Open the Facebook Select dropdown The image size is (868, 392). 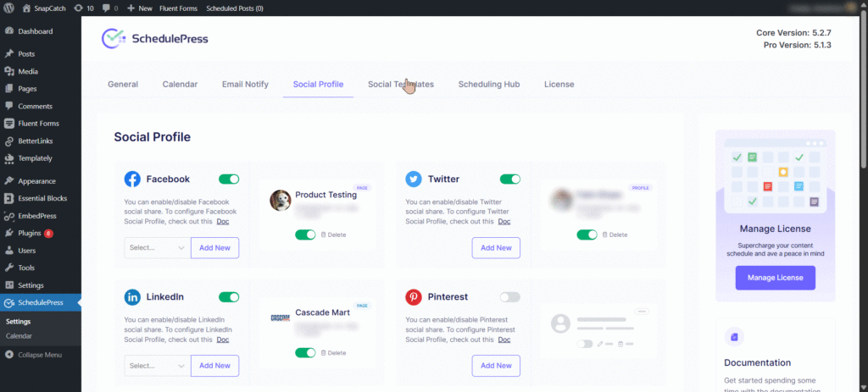click(157, 248)
